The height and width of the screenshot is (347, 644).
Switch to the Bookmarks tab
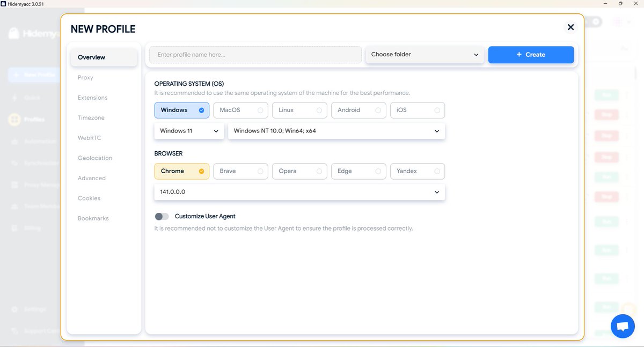click(93, 218)
